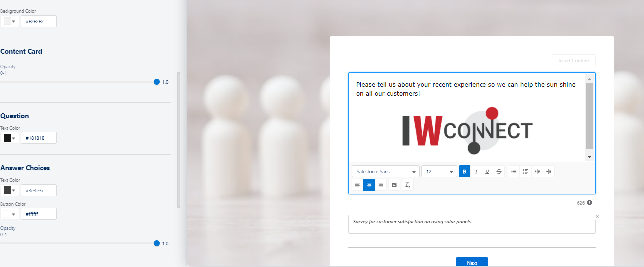This screenshot has width=644, height=267.
Task: Insert an image in the editor
Action: (x=394, y=185)
